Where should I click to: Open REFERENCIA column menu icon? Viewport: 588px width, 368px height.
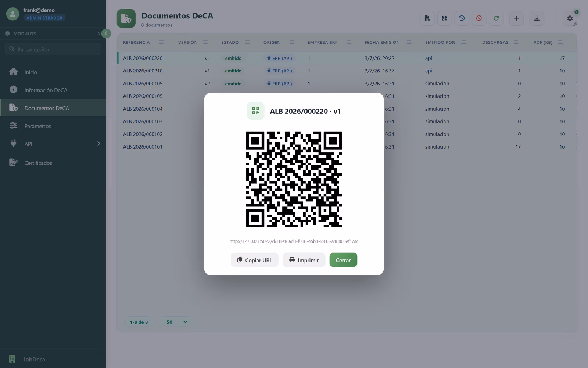coord(161,42)
